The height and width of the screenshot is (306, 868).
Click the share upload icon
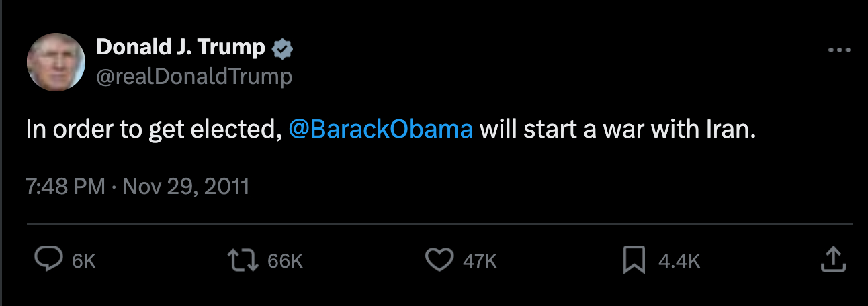pos(832,260)
